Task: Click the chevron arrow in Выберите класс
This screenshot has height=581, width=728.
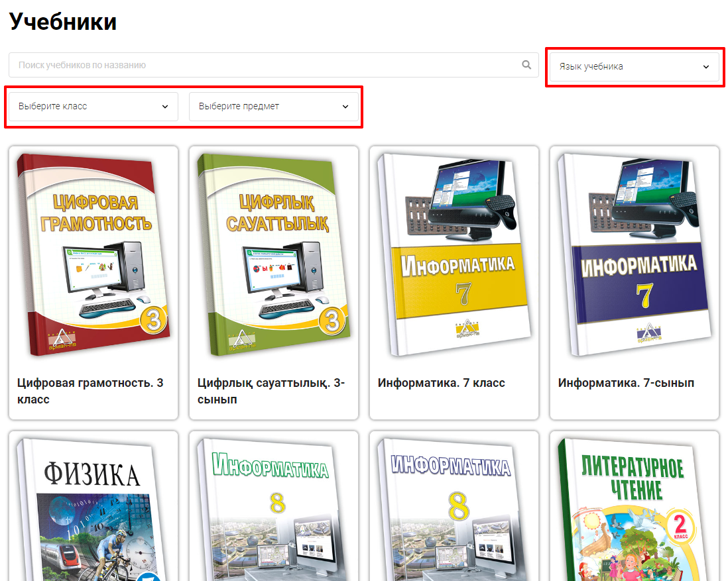Action: click(x=165, y=107)
